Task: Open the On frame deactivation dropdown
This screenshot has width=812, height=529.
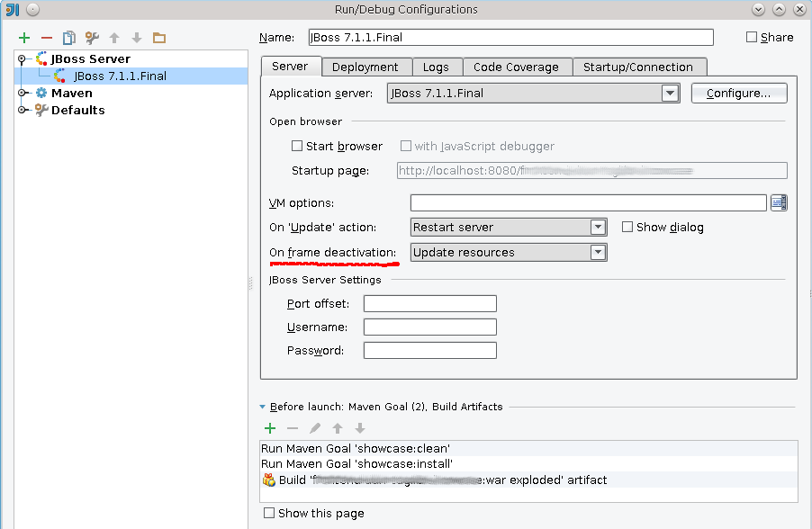Action: pos(598,252)
